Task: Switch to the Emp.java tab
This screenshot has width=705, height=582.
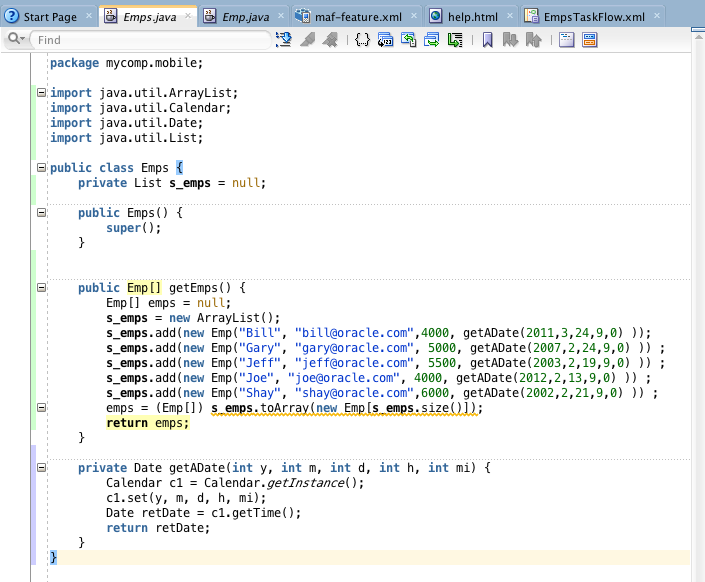Action: point(245,17)
